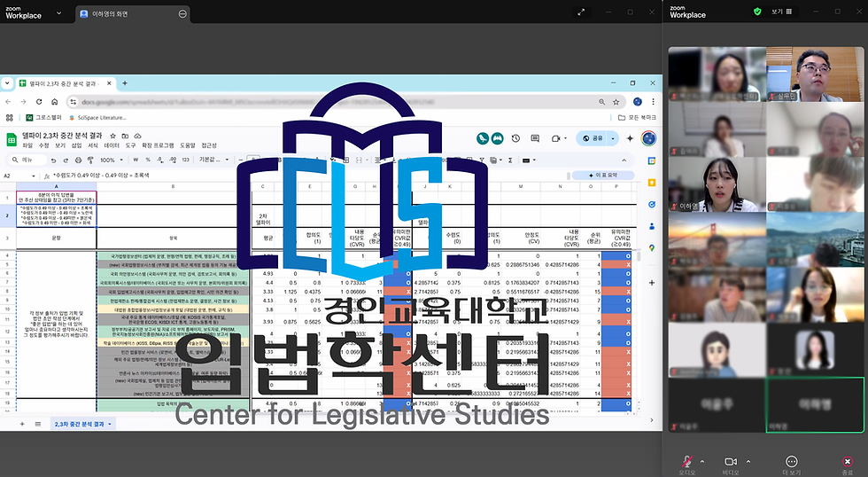Expand audio options caret in Zoom
This screenshot has height=477, width=868.
click(702, 461)
